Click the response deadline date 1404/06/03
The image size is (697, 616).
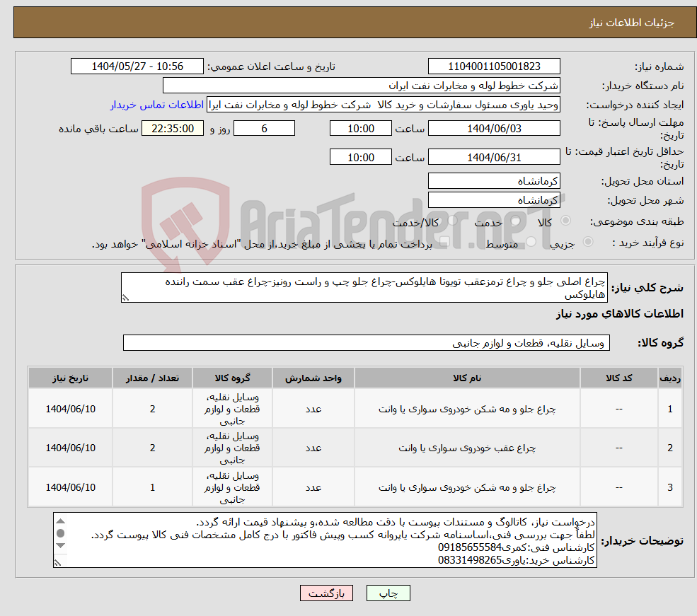point(494,128)
